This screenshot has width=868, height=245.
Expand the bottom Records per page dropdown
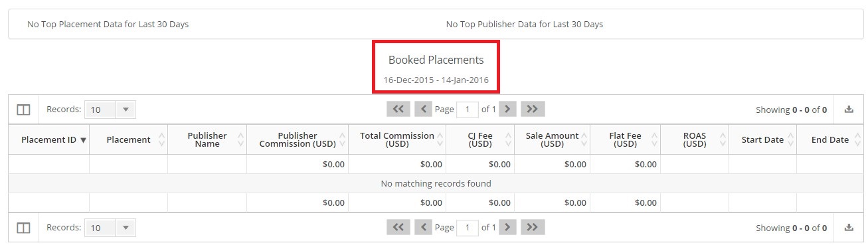[x=110, y=228]
